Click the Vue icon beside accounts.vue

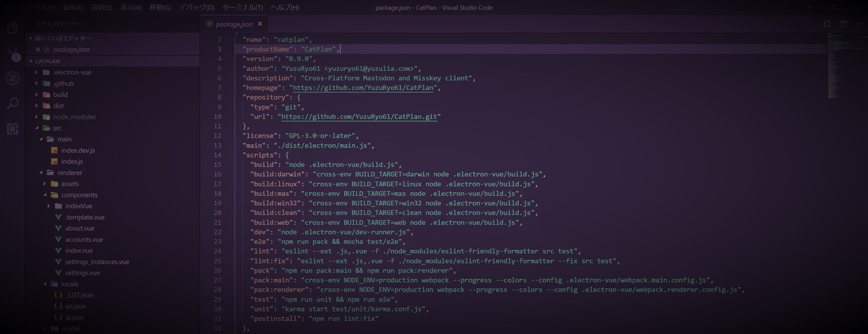58,239
